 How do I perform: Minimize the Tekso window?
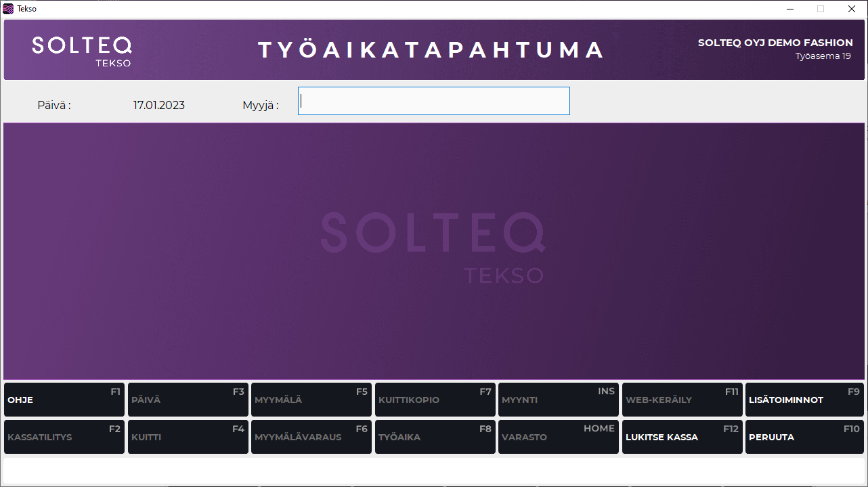click(x=790, y=9)
